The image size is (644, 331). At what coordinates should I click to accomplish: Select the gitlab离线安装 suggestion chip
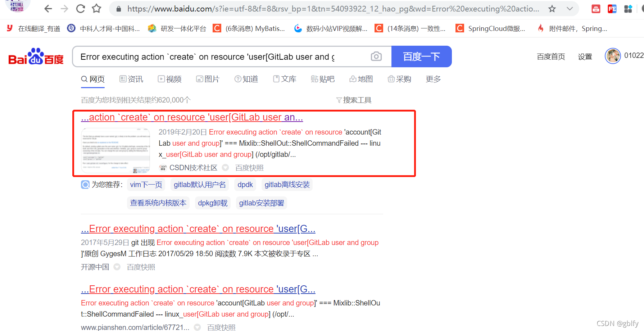pyautogui.click(x=287, y=185)
